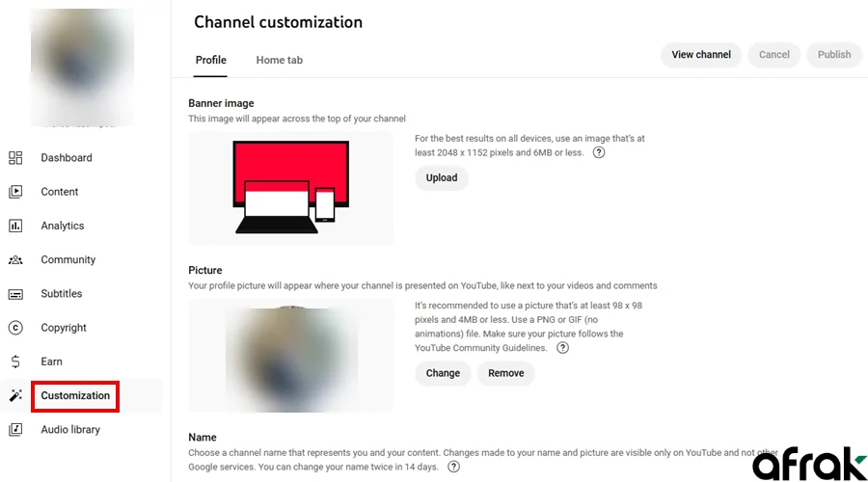868x482 pixels.
Task: Click the Earn dollar sign icon
Action: click(x=15, y=361)
